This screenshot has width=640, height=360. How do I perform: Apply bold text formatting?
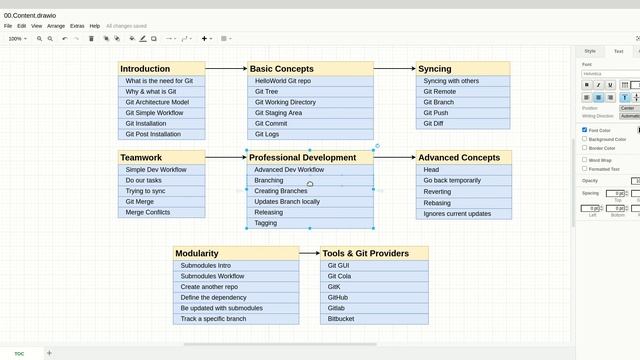pos(587,85)
